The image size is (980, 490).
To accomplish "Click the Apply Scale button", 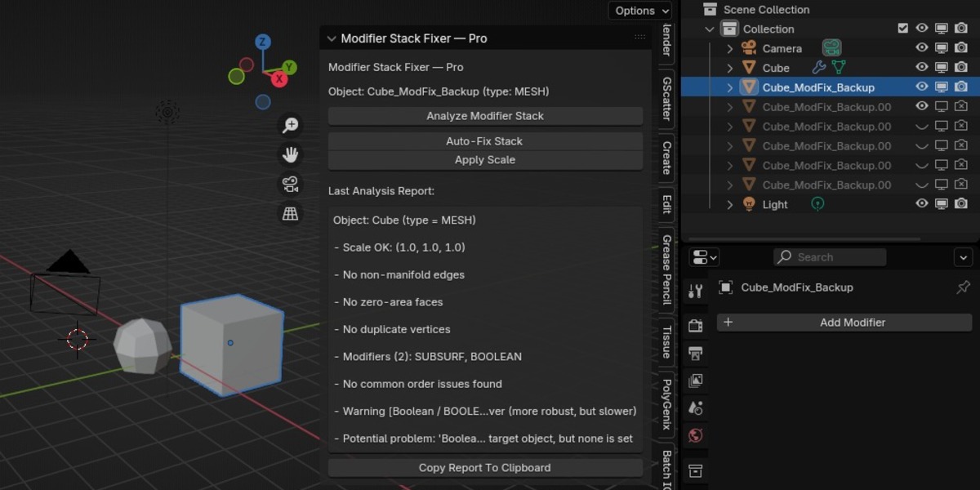I will 485,160.
